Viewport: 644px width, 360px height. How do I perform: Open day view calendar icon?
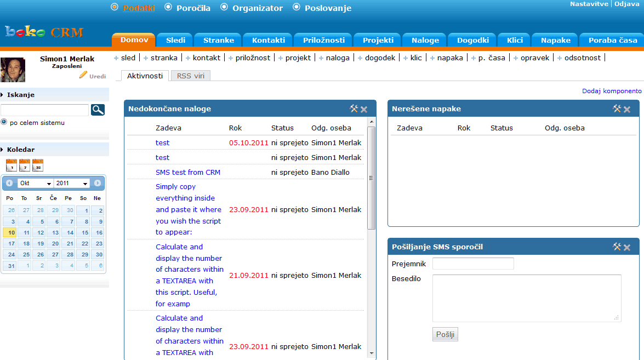click(x=12, y=165)
